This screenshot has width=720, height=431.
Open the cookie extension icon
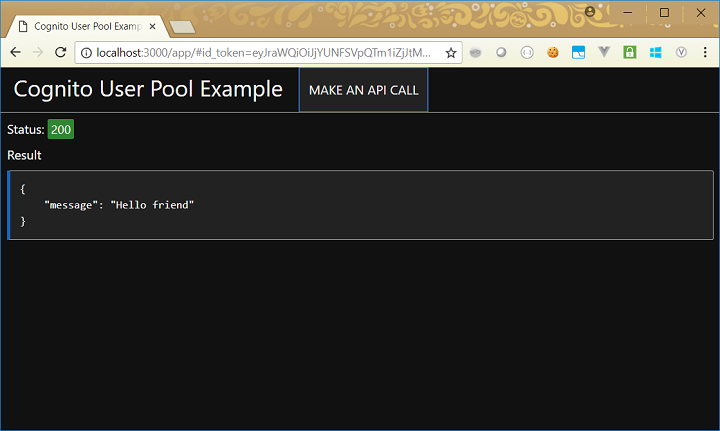pyautogui.click(x=552, y=52)
